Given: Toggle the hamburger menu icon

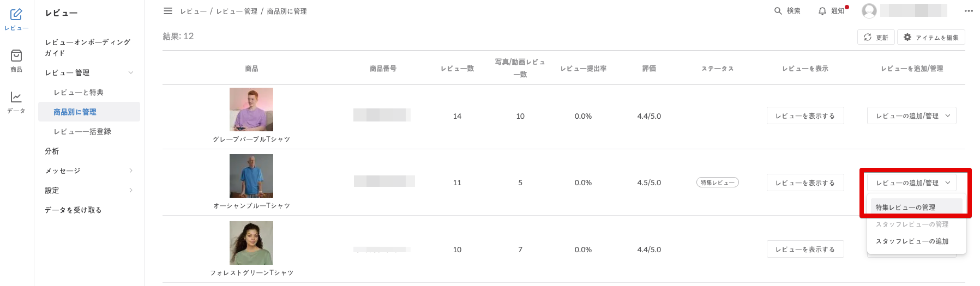Looking at the screenshot, I should (168, 11).
